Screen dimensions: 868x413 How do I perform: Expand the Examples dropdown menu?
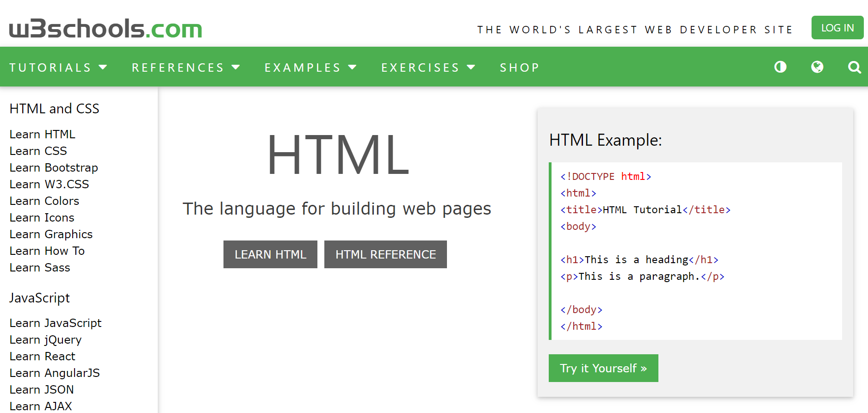[x=310, y=68]
